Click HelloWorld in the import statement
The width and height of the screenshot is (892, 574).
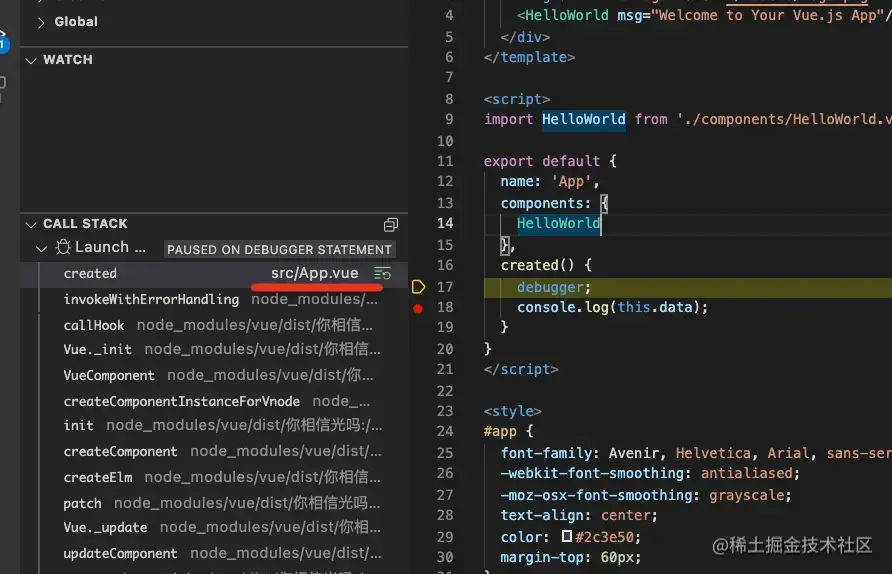click(x=584, y=119)
